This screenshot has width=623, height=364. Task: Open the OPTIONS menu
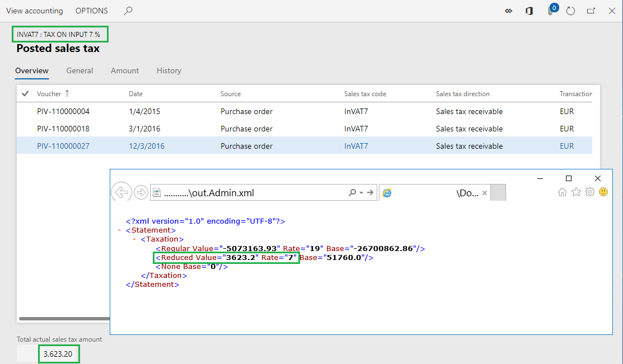tap(92, 11)
